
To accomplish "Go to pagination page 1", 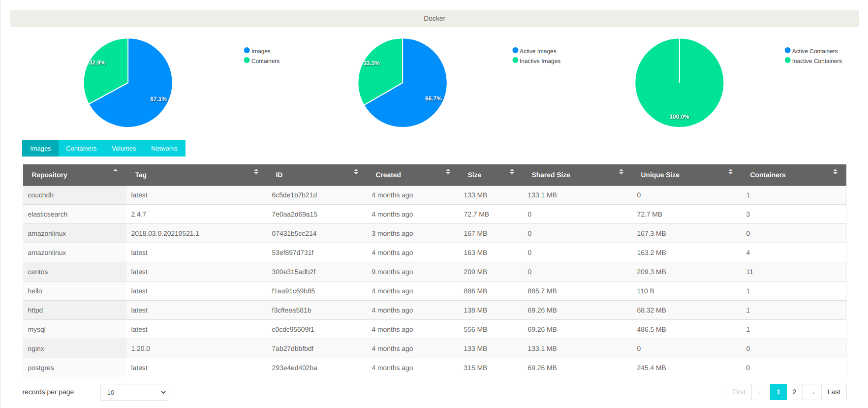I will (x=778, y=392).
